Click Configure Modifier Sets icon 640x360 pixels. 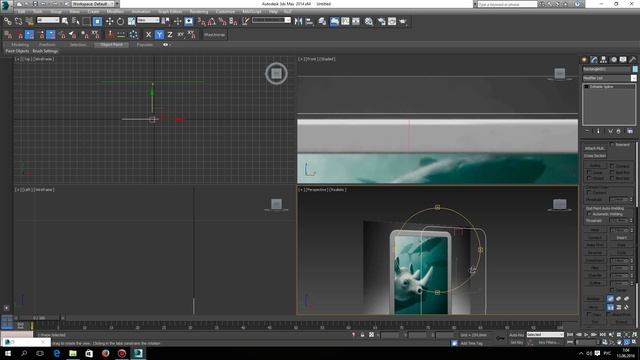pyautogui.click(x=630, y=131)
